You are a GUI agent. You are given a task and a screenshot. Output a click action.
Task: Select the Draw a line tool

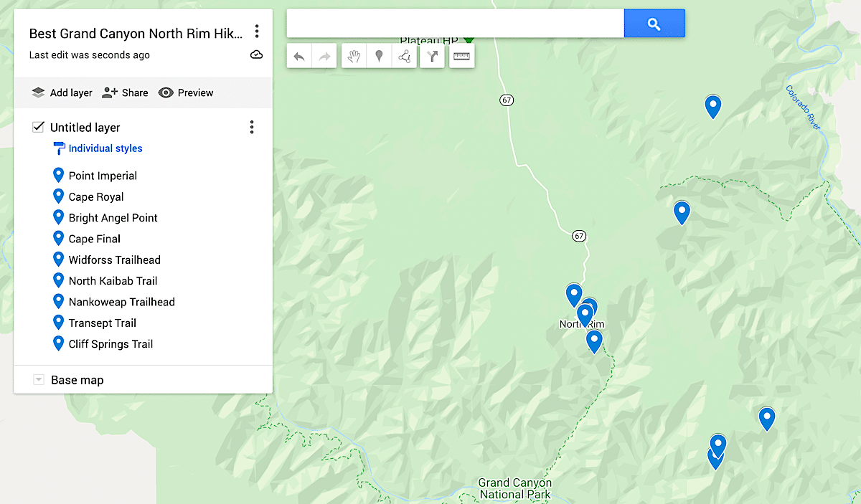[405, 57]
